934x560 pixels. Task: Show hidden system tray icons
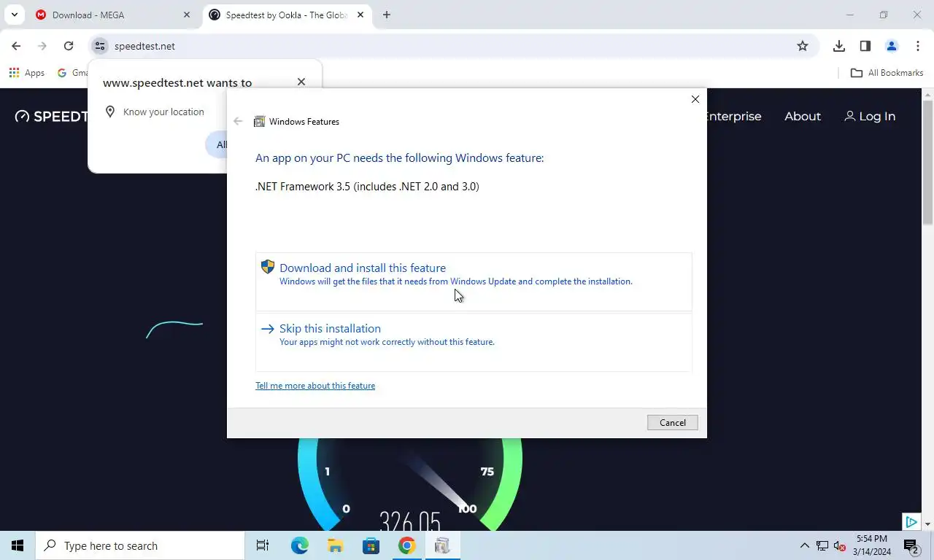(x=805, y=545)
